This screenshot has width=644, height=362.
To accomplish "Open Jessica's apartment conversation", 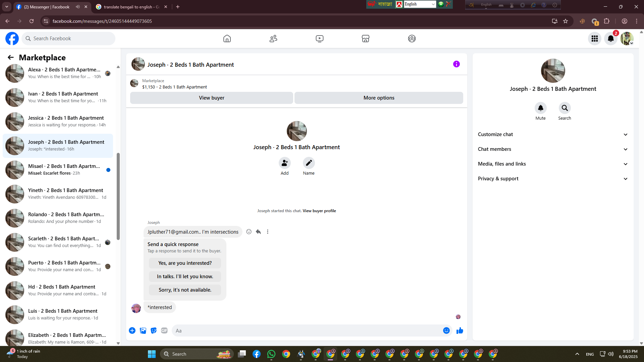I will [58, 122].
